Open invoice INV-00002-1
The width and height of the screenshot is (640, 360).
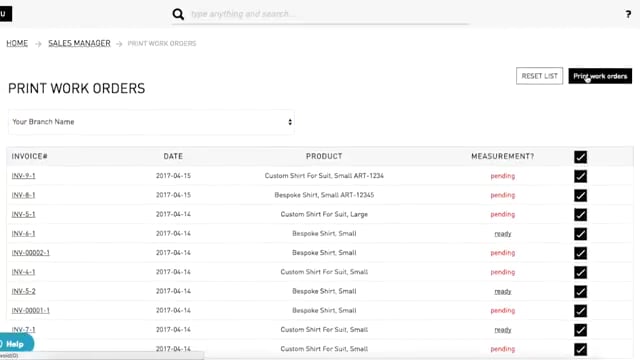31,253
